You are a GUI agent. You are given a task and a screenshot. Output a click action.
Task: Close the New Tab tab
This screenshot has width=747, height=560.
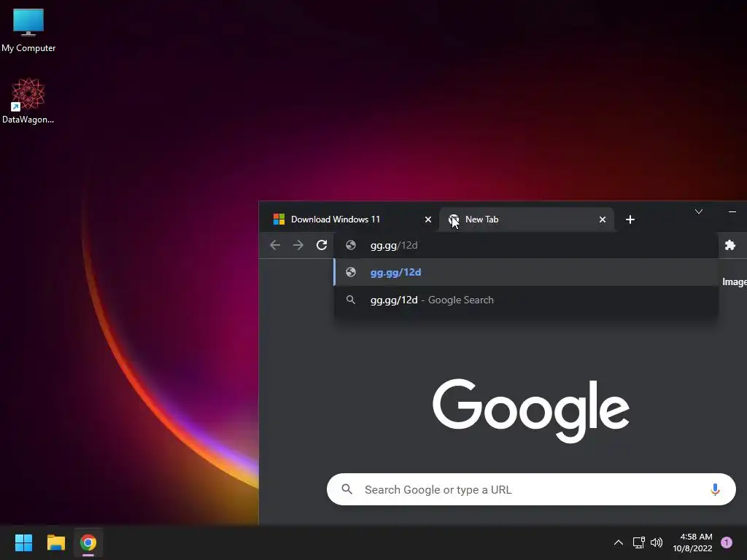pyautogui.click(x=602, y=219)
